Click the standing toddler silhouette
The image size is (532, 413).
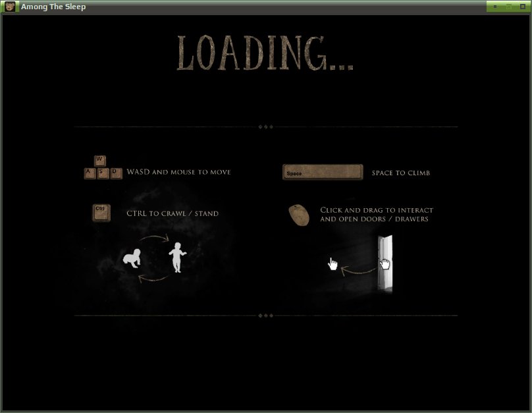tap(178, 258)
